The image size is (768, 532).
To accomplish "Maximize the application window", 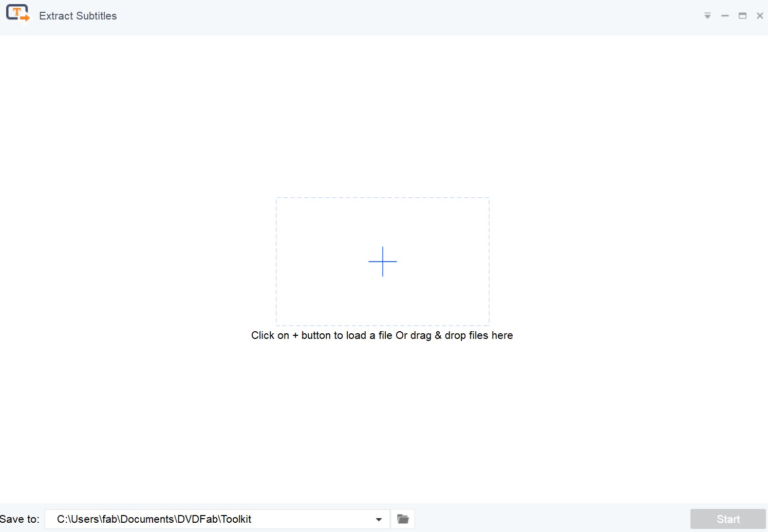I will tap(742, 15).
